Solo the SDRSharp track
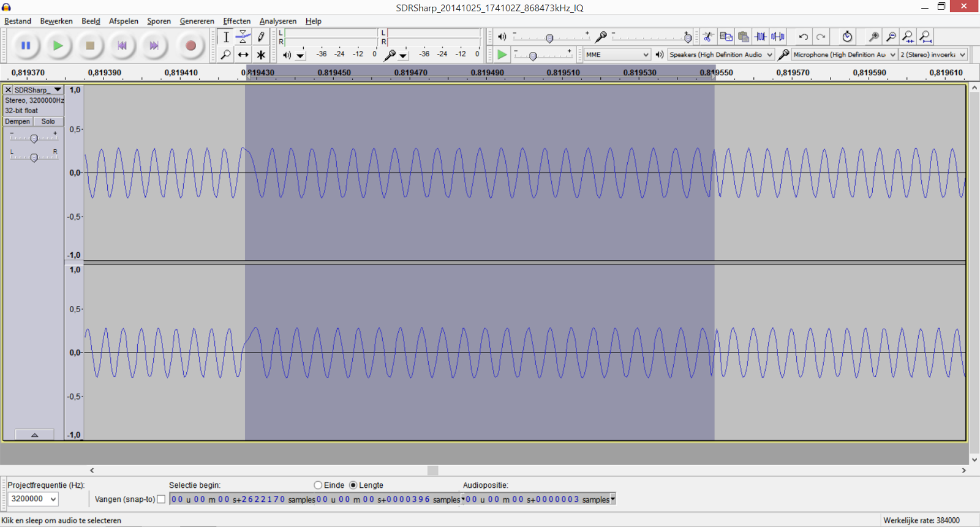The height and width of the screenshot is (527, 980). [48, 121]
